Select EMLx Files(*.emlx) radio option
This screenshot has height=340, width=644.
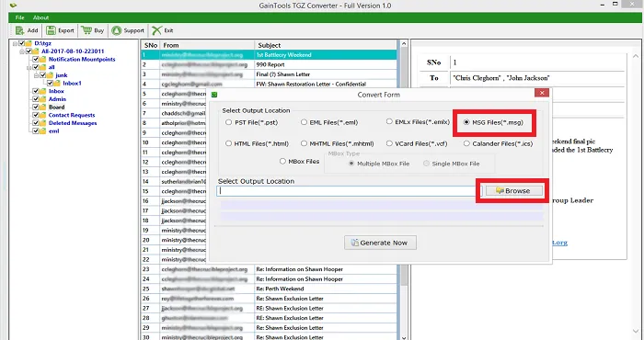point(389,122)
